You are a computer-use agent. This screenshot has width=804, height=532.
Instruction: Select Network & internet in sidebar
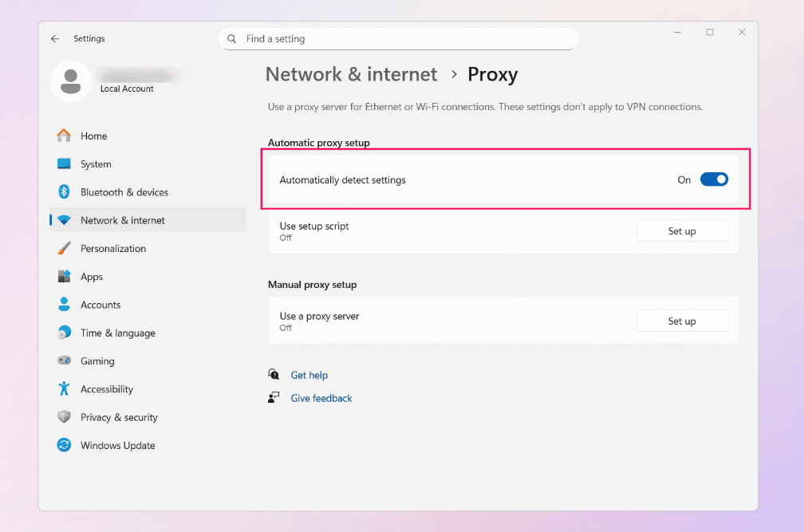click(x=122, y=221)
